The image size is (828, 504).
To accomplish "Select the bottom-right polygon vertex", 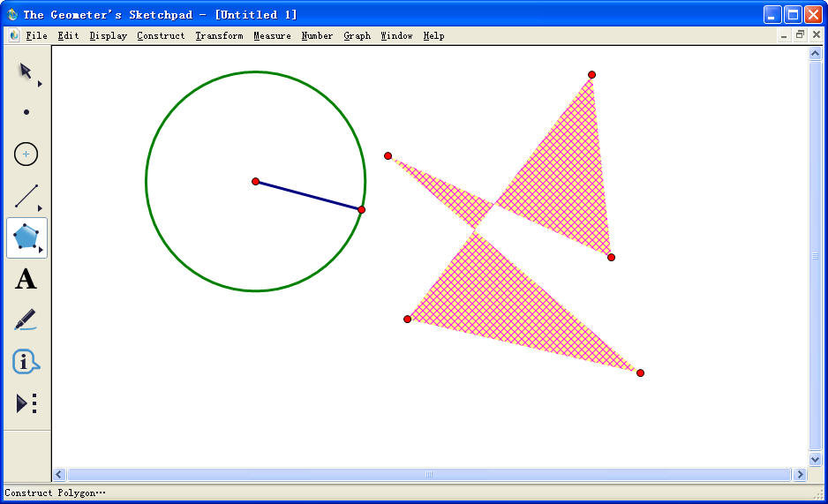I will coord(640,373).
